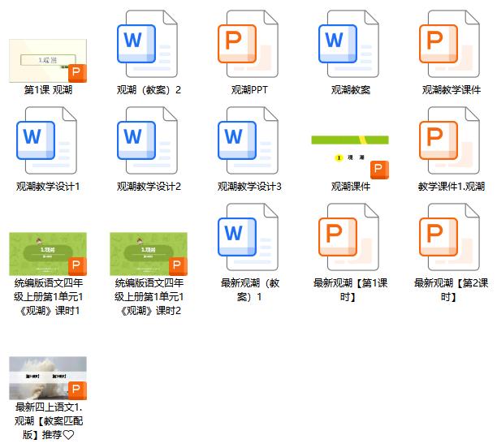This screenshot has height=448, width=497.
Task: Click the 观潮教案 Word document icon
Action: tap(350, 44)
